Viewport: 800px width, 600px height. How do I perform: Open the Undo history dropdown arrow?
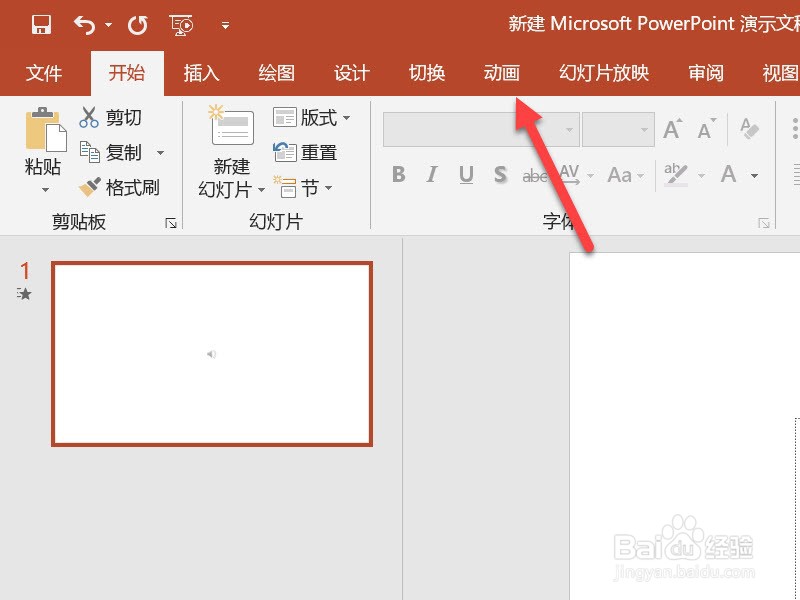point(108,24)
